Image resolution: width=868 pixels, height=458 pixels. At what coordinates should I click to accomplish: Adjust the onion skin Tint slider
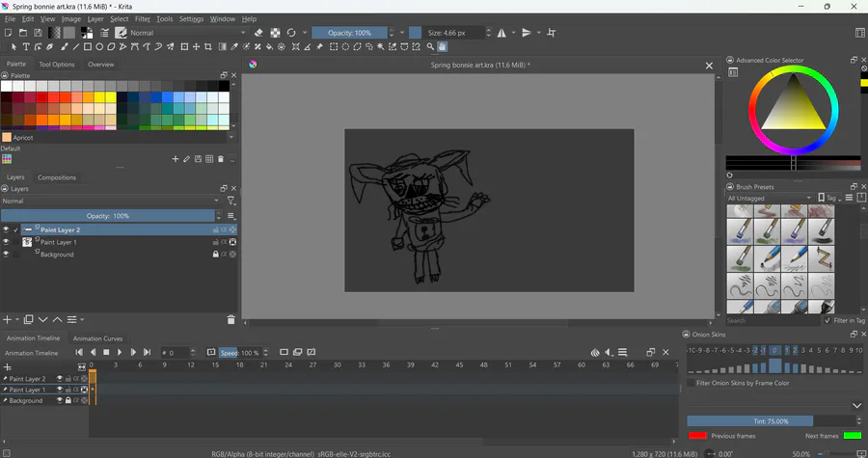771,421
